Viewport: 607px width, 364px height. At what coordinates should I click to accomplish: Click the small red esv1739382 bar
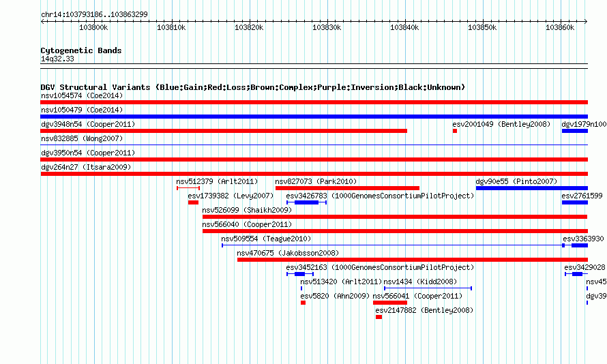coord(193,202)
